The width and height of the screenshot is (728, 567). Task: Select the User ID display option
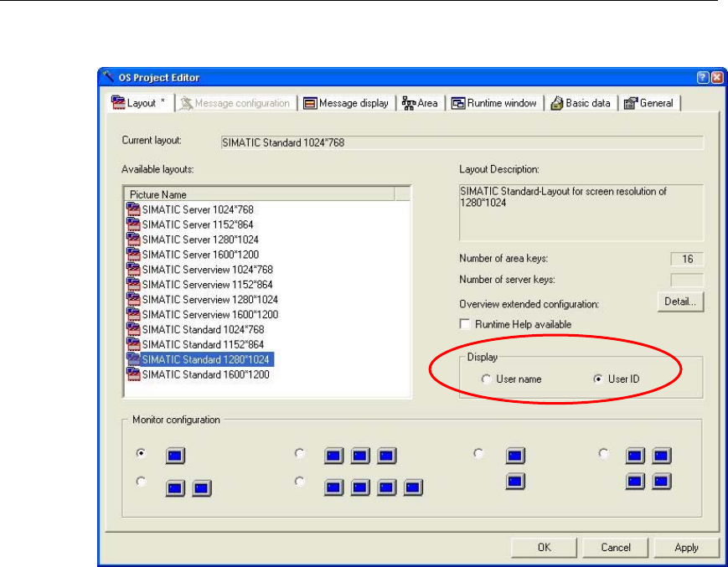pos(598,379)
